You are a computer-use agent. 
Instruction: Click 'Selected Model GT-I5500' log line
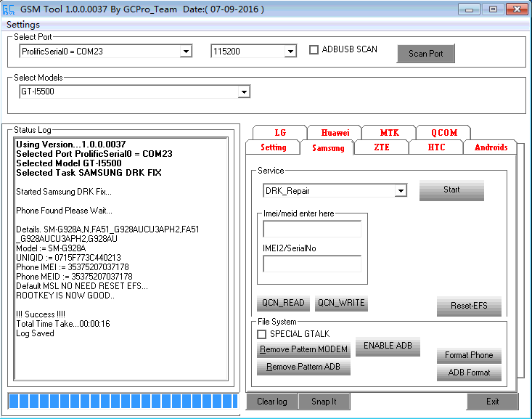[x=69, y=163]
